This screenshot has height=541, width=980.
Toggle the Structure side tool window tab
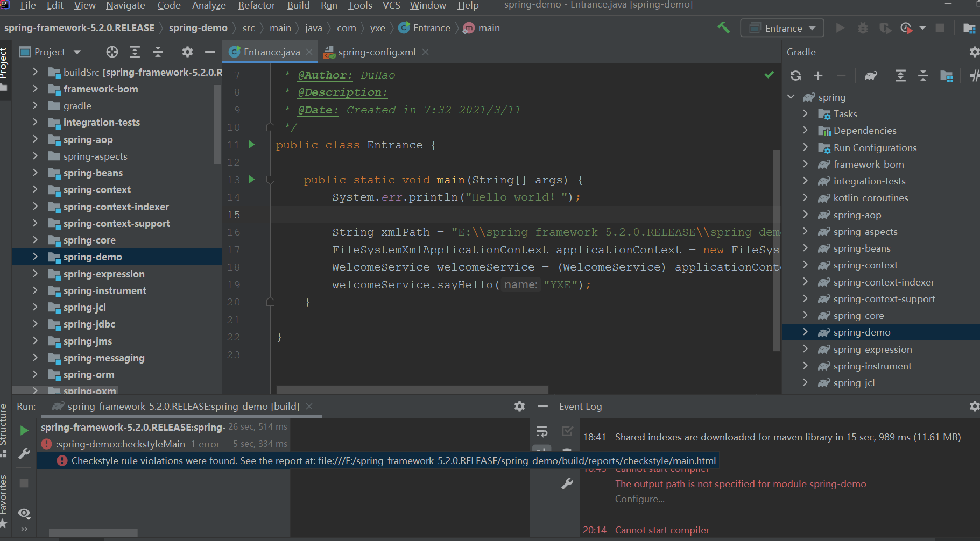tap(4, 430)
